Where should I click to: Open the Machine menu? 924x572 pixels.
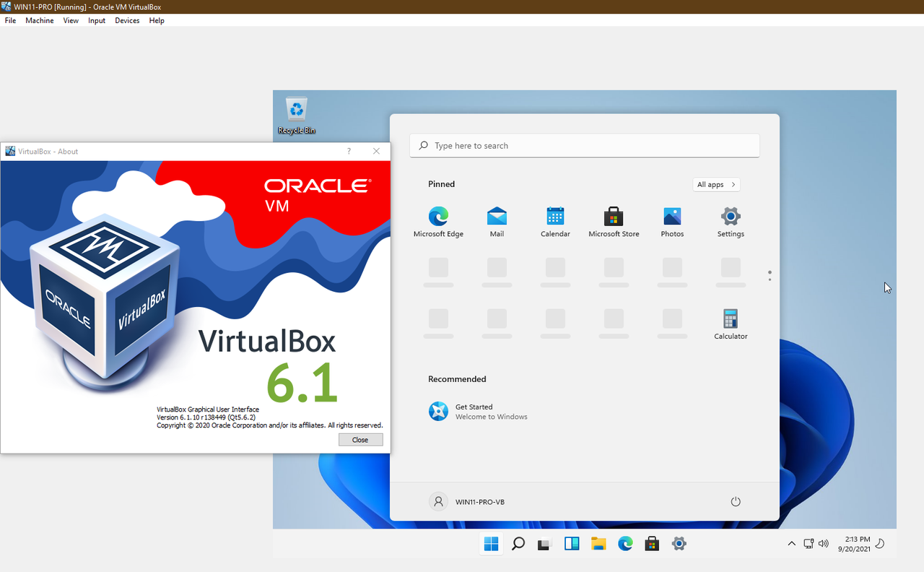40,20
